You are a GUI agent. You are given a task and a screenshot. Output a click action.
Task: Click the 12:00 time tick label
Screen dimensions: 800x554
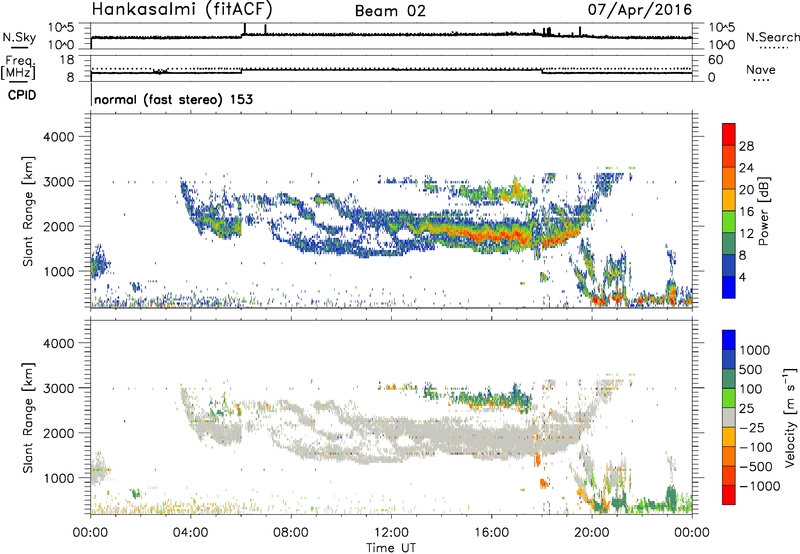pos(391,533)
